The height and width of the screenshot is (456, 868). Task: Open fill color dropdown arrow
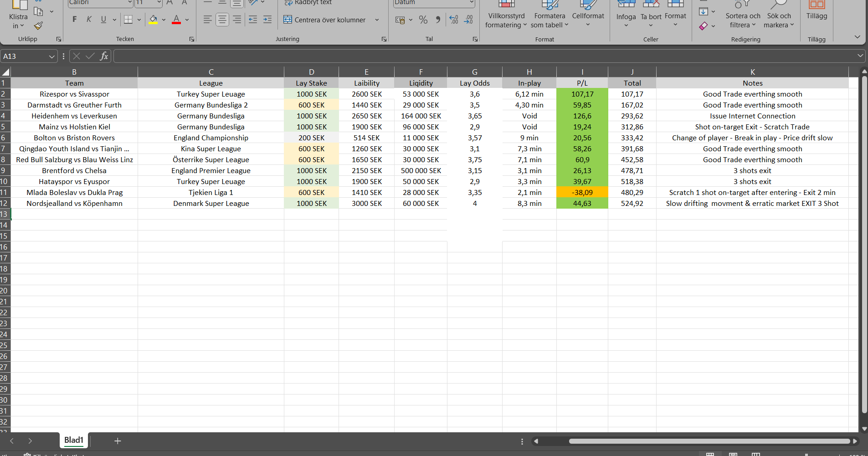164,20
